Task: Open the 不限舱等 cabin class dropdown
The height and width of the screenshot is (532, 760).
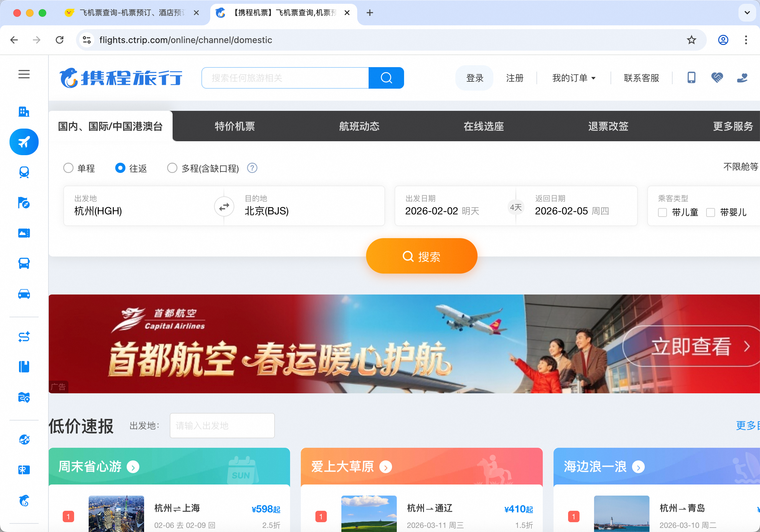Action: click(x=740, y=167)
